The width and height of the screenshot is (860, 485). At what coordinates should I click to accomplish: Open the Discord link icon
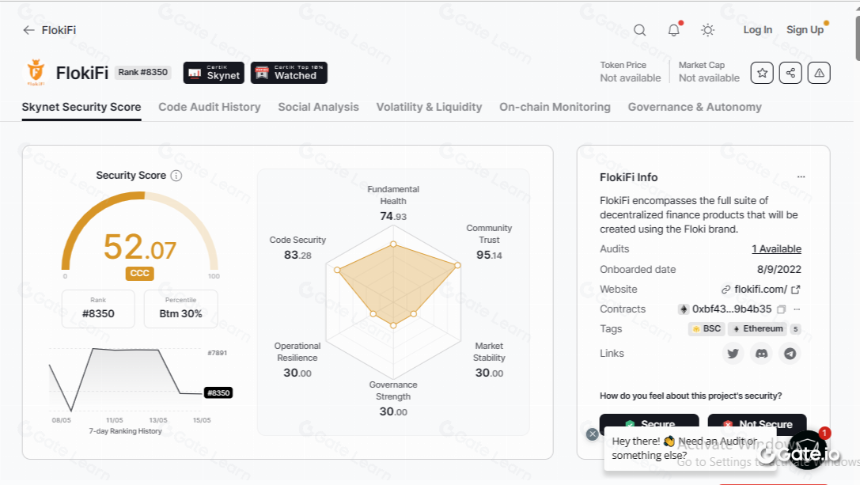761,353
